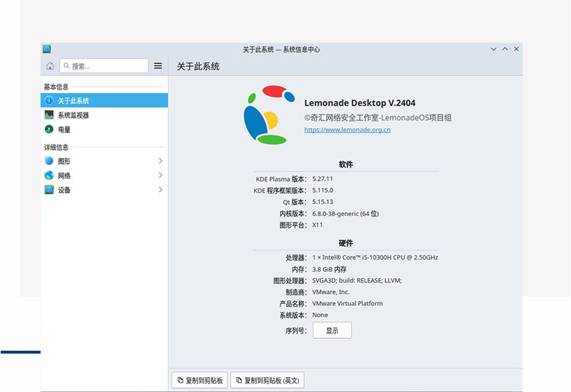This screenshot has height=392, width=571.
Task: Click the 关于此系统 info icon
Action: point(49,100)
